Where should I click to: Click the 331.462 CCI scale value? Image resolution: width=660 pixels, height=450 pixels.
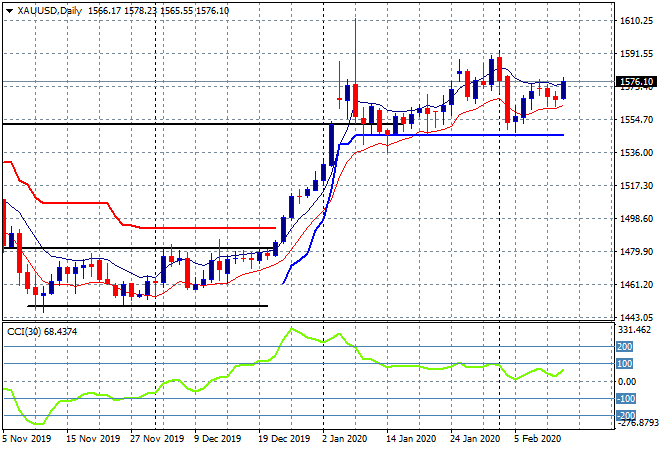(634, 330)
